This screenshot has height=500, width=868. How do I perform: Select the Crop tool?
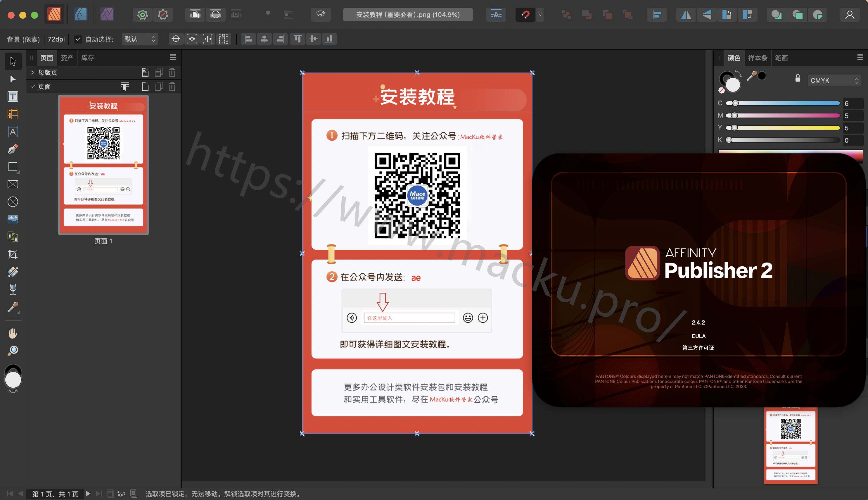13,254
